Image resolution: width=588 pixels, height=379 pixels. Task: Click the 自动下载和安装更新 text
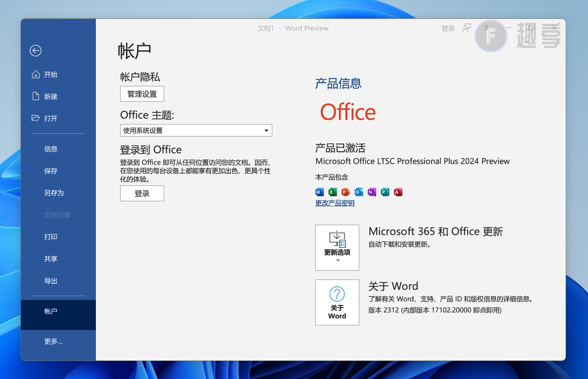[400, 244]
